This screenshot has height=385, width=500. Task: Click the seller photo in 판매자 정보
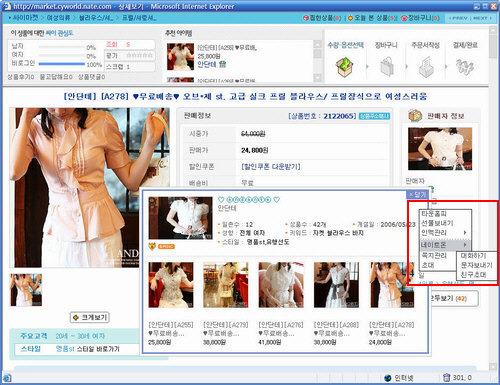click(440, 149)
